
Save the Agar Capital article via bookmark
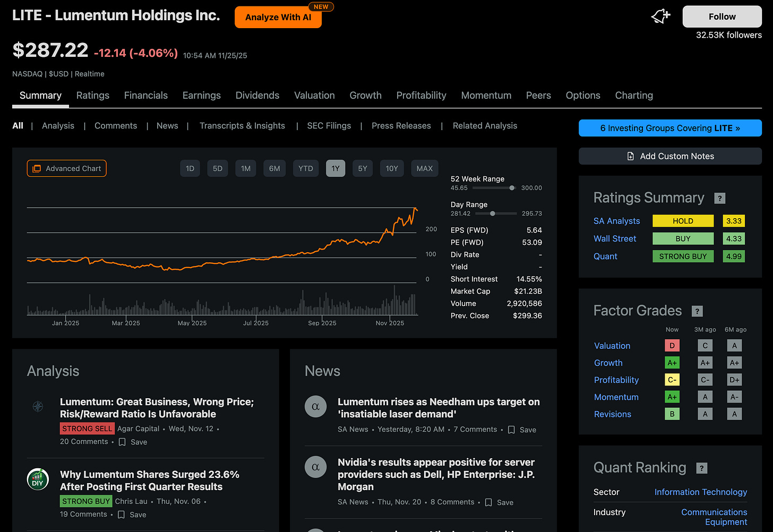(133, 442)
